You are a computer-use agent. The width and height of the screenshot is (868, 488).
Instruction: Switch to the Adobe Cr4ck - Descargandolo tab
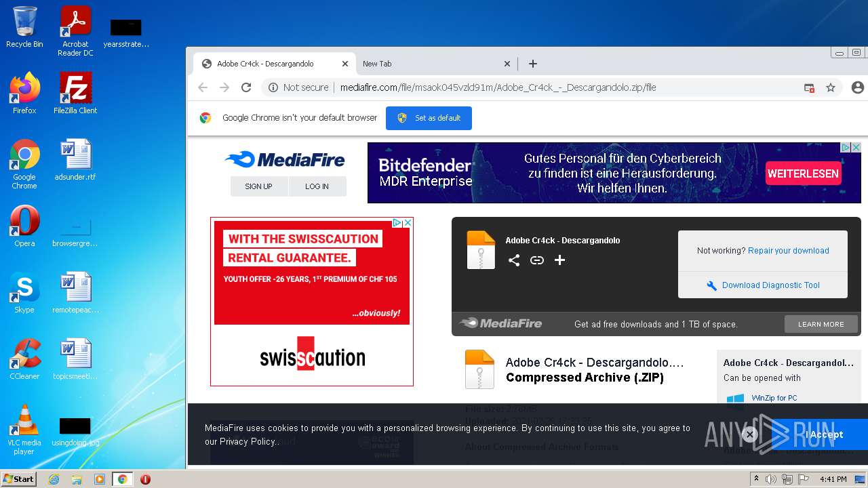(x=275, y=64)
